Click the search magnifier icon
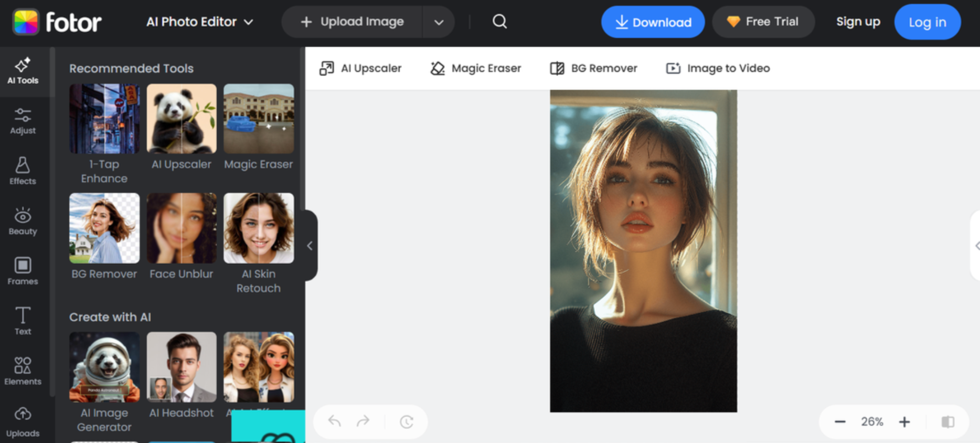The height and width of the screenshot is (443, 980). click(x=499, y=22)
